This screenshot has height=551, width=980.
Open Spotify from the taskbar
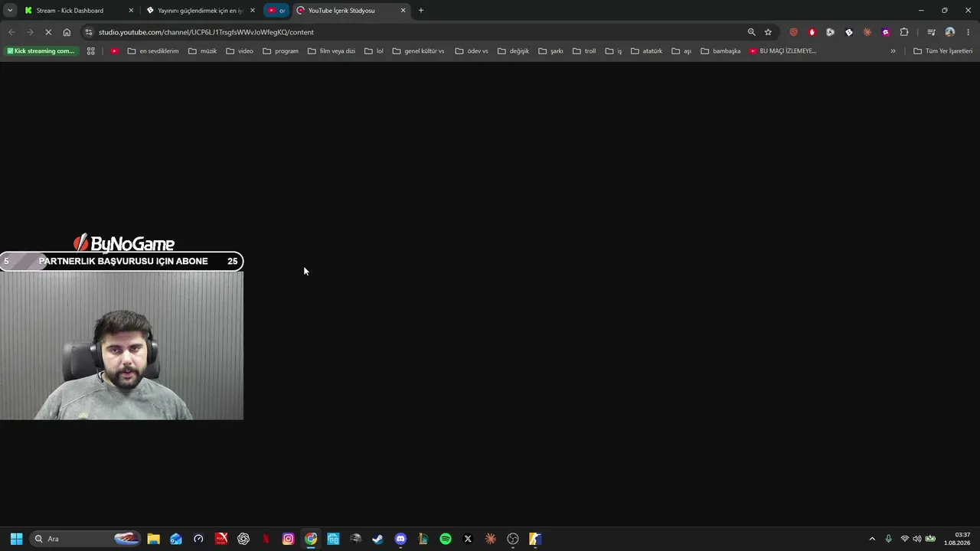pyautogui.click(x=446, y=539)
